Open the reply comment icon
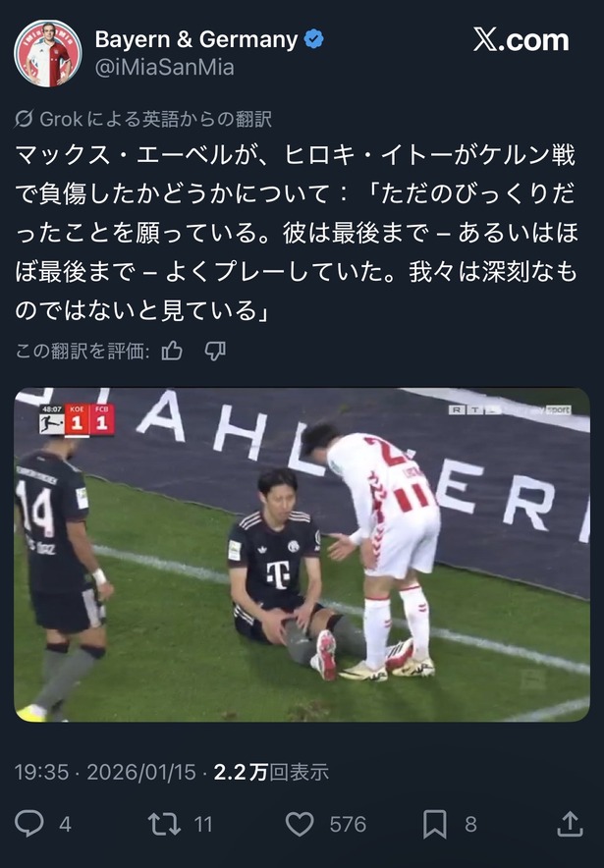 click(x=28, y=823)
